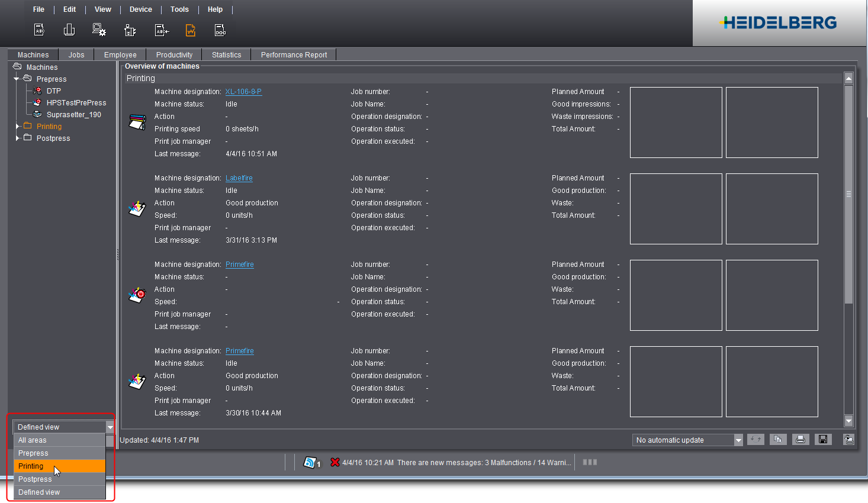Click the copy icon in bottom toolbar

point(778,439)
